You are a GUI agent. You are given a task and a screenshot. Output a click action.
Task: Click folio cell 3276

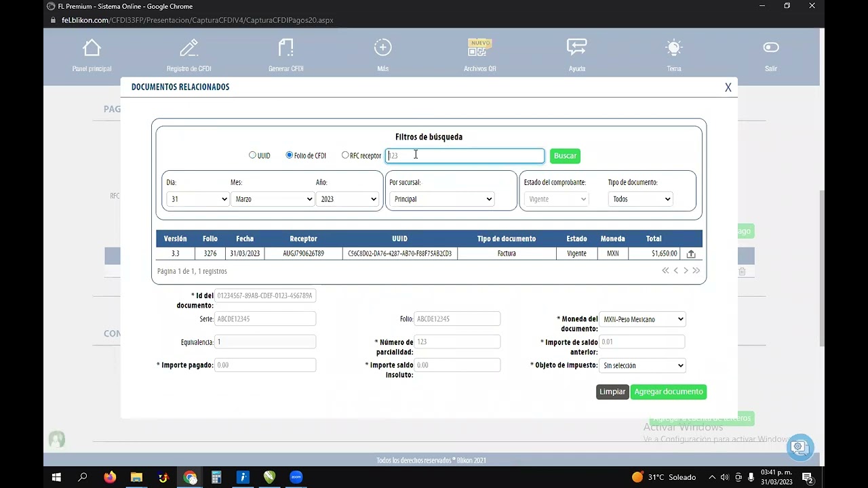[x=210, y=253]
